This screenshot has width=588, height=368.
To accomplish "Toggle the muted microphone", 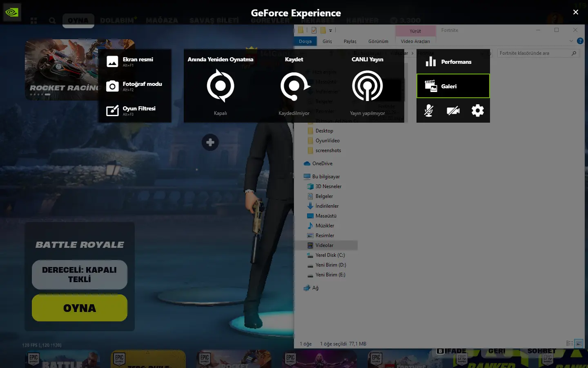I will 429,110.
